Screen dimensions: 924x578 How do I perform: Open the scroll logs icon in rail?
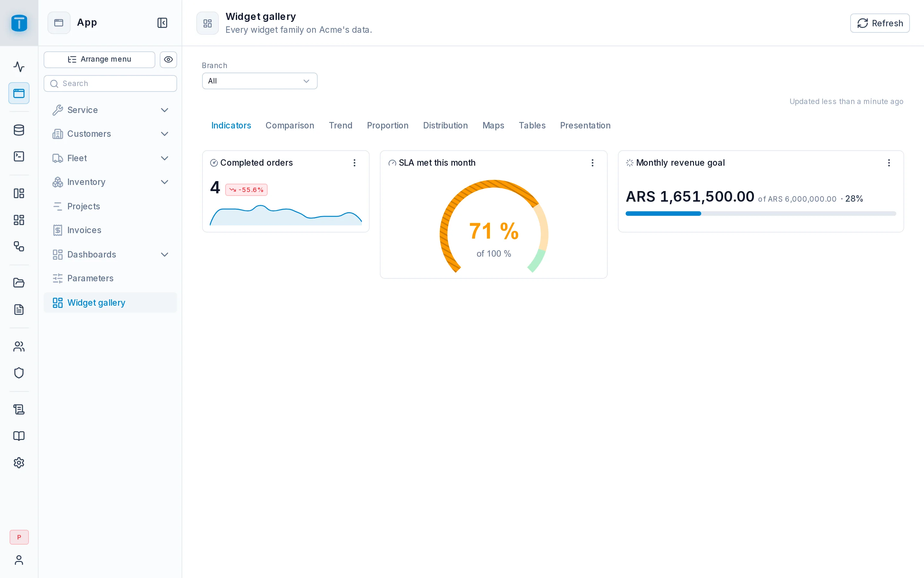19,409
